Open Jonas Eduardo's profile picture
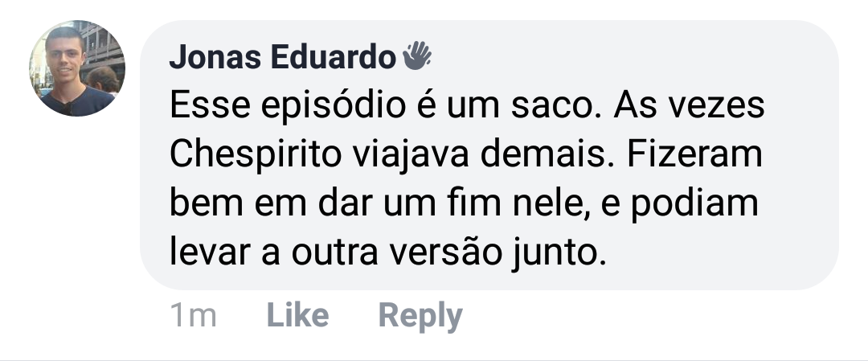The width and height of the screenshot is (868, 361). pos(77,68)
